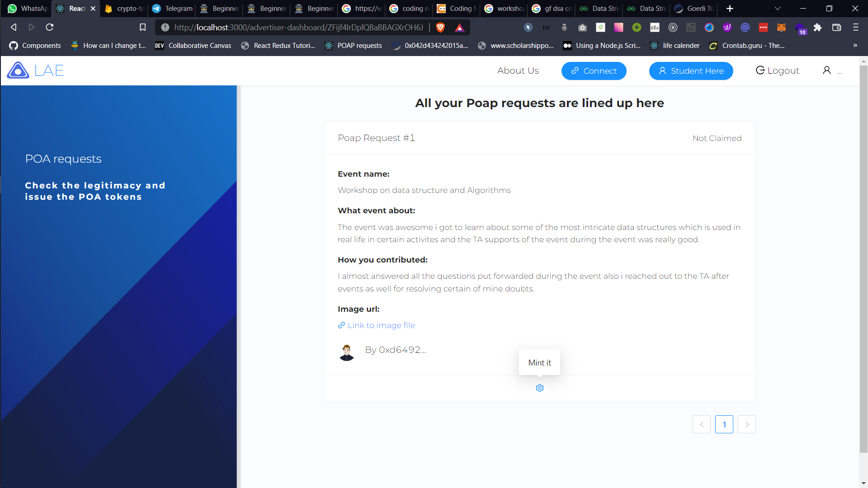Switch to the Telegram browser tab

pyautogui.click(x=172, y=9)
